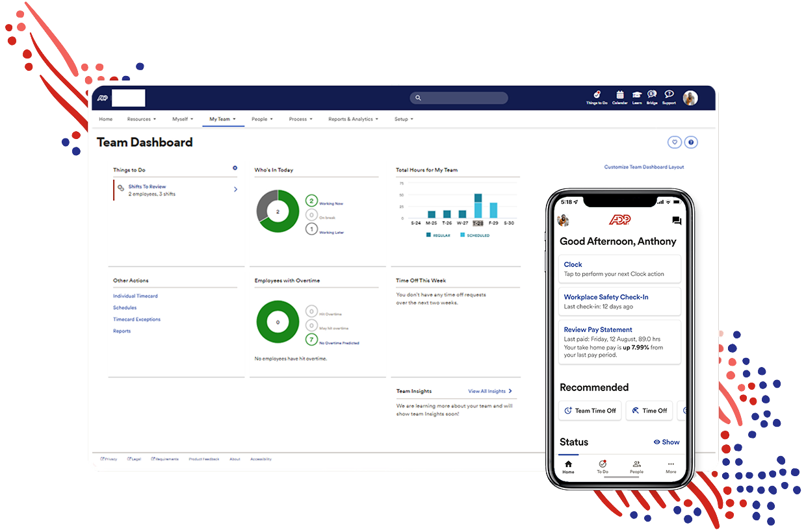Screen dimensions: 806x532
Task: Open the Support chat icon
Action: (x=669, y=97)
